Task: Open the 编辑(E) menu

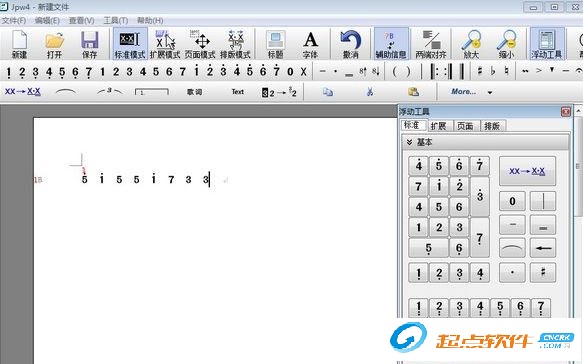Action: pyautogui.click(x=47, y=20)
